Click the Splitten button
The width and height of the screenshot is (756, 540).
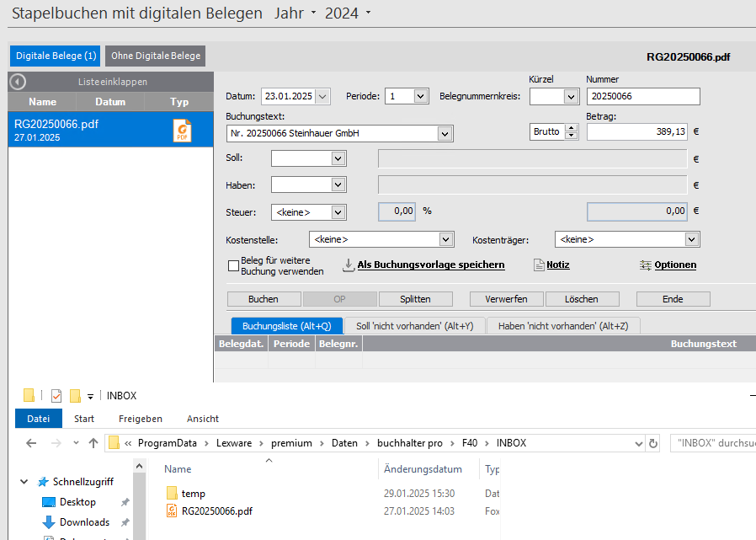(415, 299)
